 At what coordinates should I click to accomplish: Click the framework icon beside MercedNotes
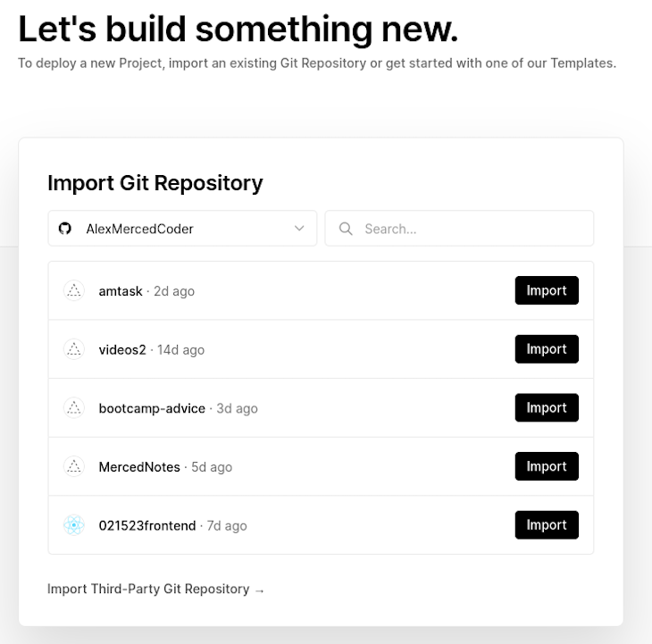(x=74, y=466)
